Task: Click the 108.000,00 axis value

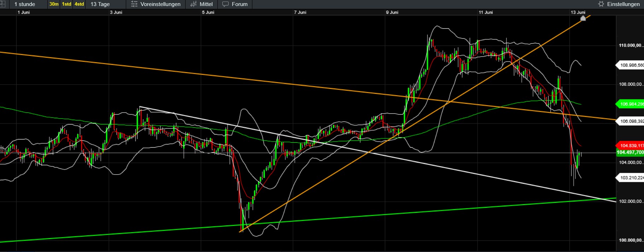Action: point(631,84)
